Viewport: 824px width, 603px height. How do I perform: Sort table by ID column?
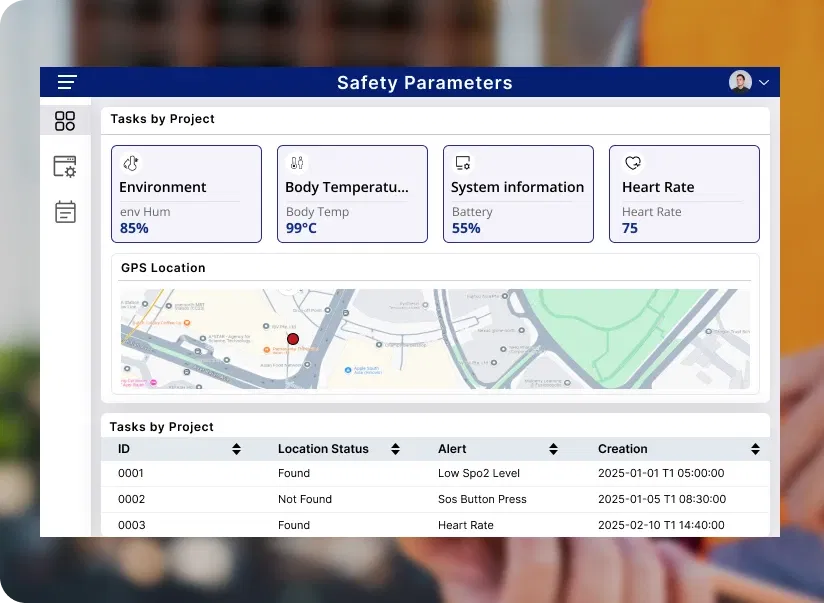[236, 449]
